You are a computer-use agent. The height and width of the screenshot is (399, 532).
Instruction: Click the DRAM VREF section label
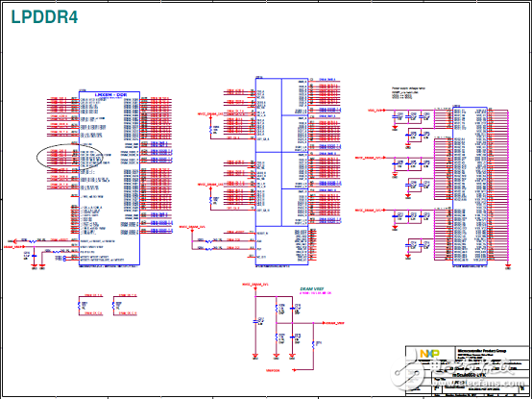point(311,289)
